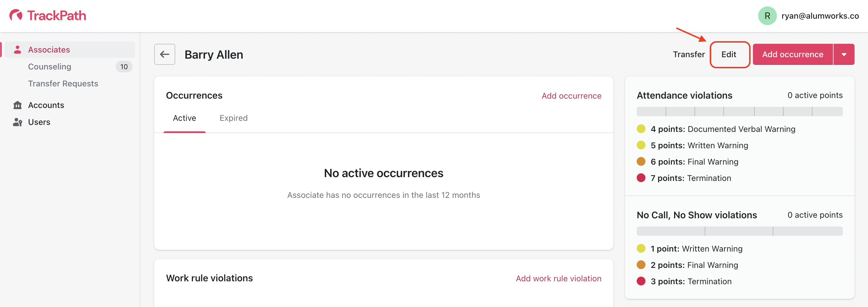Click the green R user avatar
The image size is (868, 307).
[x=767, y=16]
